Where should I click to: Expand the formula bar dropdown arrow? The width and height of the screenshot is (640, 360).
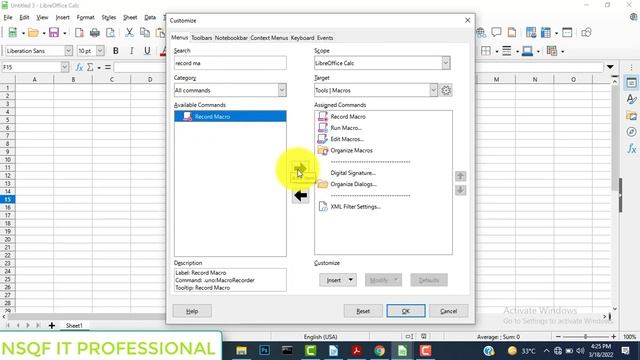click(610, 67)
